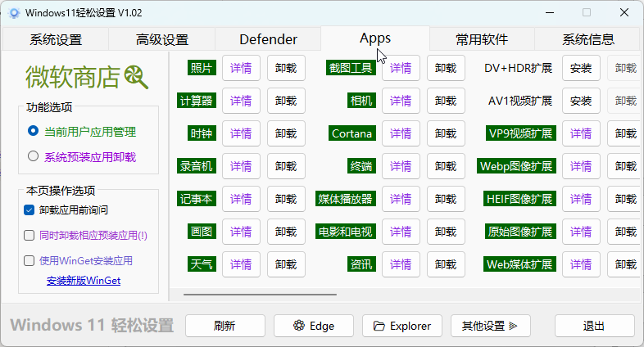Open 详情 for VP9视频扩展
Image resolution: width=644 pixels, height=347 pixels.
point(581,133)
